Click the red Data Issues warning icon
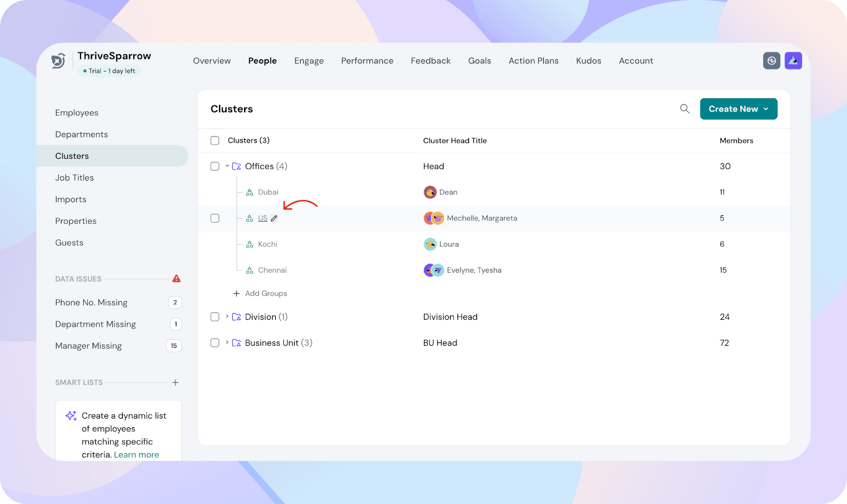Image resolution: width=847 pixels, height=504 pixels. click(x=176, y=278)
